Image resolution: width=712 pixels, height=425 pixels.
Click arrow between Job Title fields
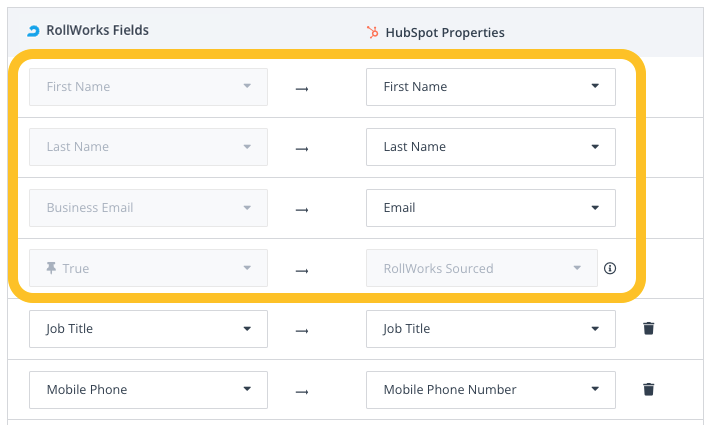pos(302,329)
